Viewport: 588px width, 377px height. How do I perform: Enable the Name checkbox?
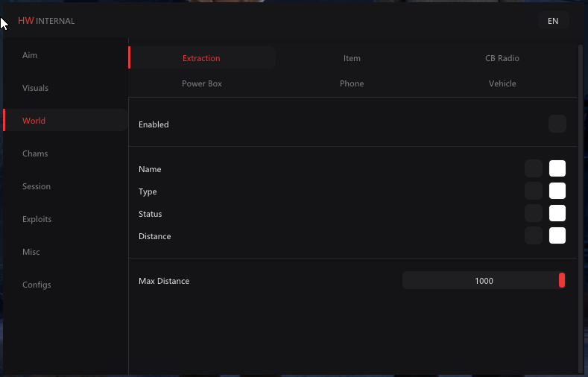click(x=534, y=168)
